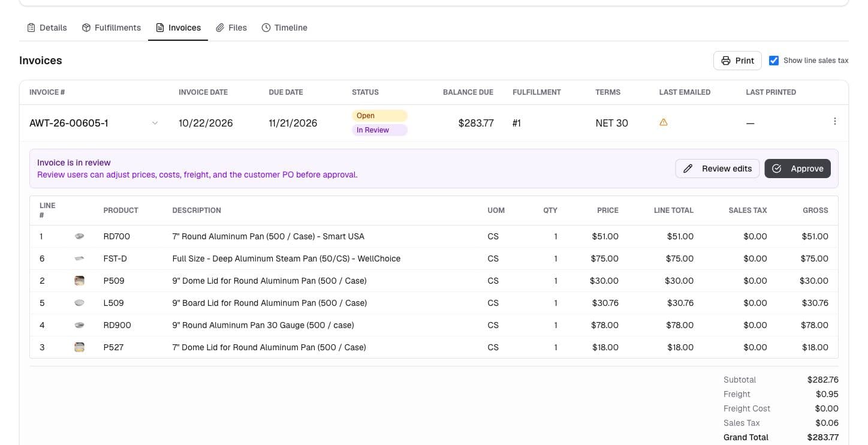Screen dimensions: 868x445
Task: Click the due date 11/21/2026
Action: [293, 123]
